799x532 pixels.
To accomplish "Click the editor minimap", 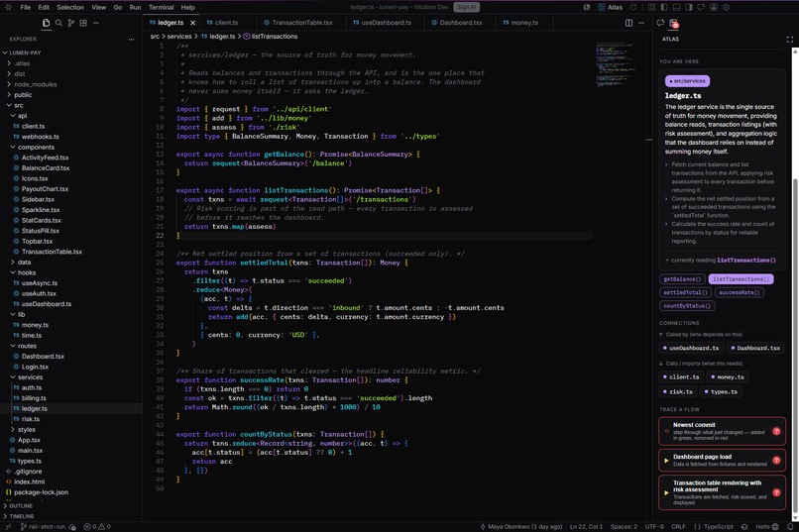I will (x=617, y=66).
